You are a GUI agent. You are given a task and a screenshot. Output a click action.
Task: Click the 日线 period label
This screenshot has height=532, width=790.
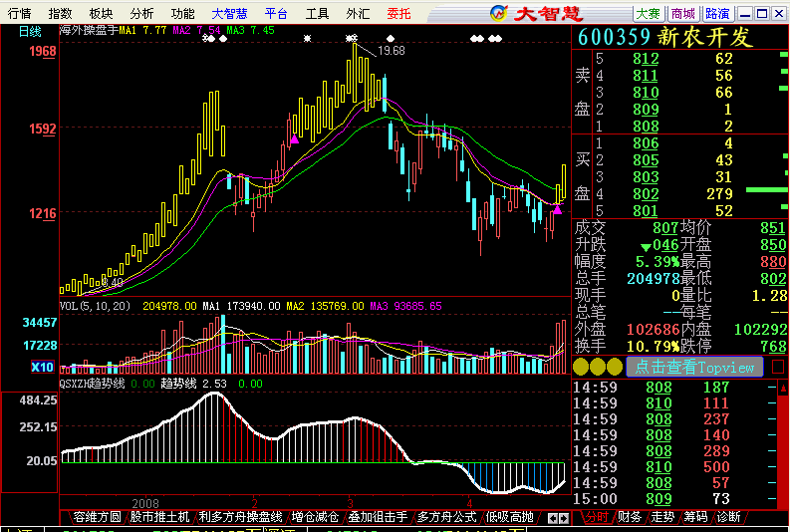tap(30, 32)
